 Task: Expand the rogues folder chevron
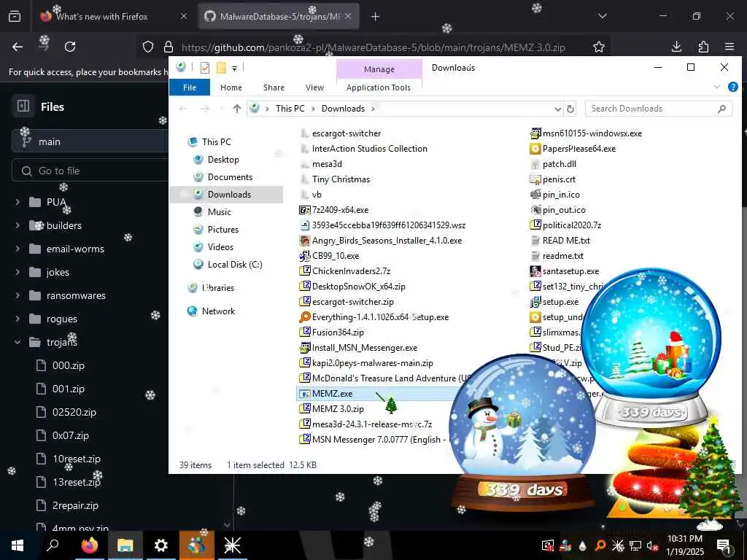(x=18, y=319)
